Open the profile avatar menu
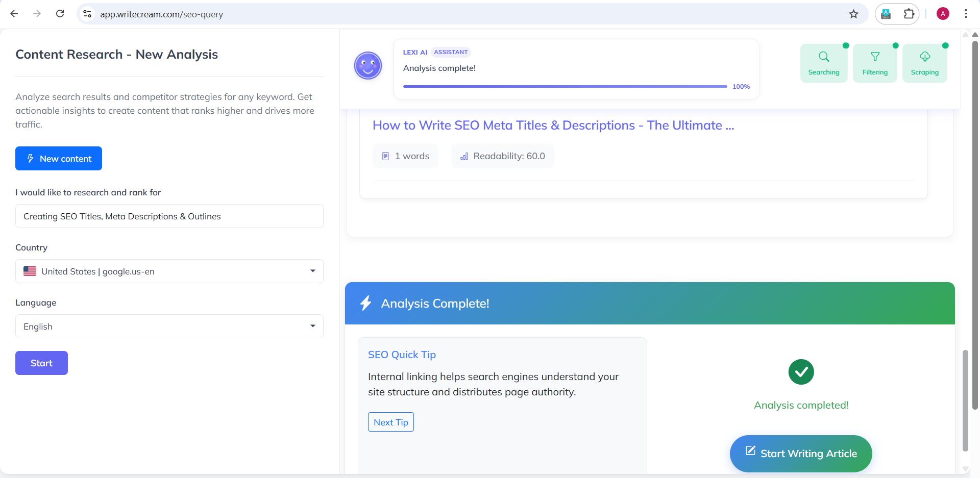980x478 pixels. (x=943, y=14)
